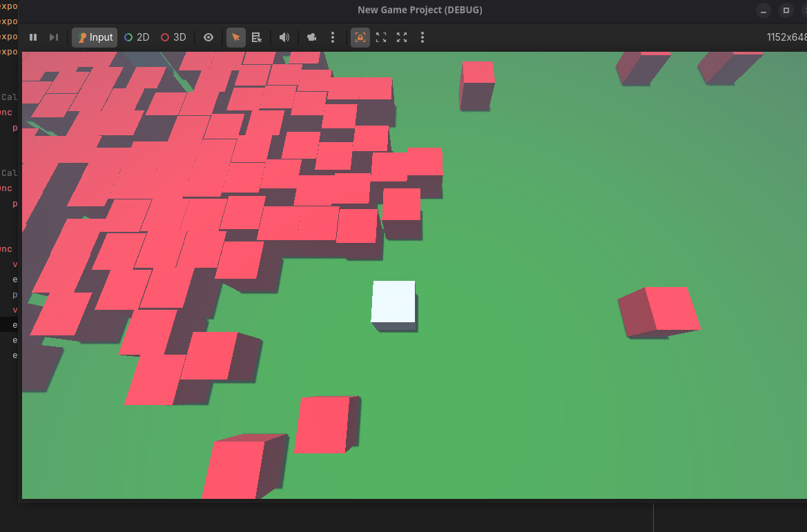This screenshot has width=807, height=532.
Task: Switch selection mode to 2D
Action: point(137,37)
